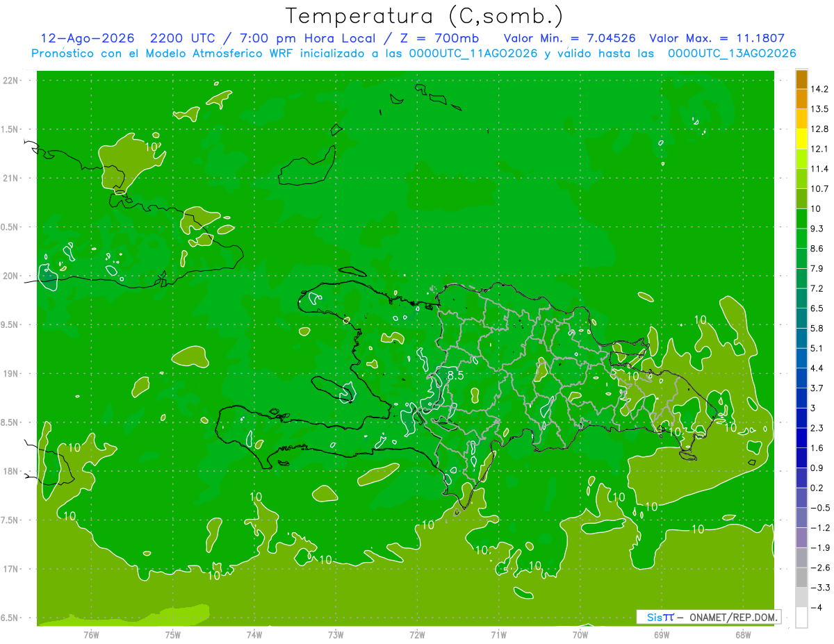The height and width of the screenshot is (644, 834).
Task: Click the '14.2' color scale value
Action: pos(819,89)
